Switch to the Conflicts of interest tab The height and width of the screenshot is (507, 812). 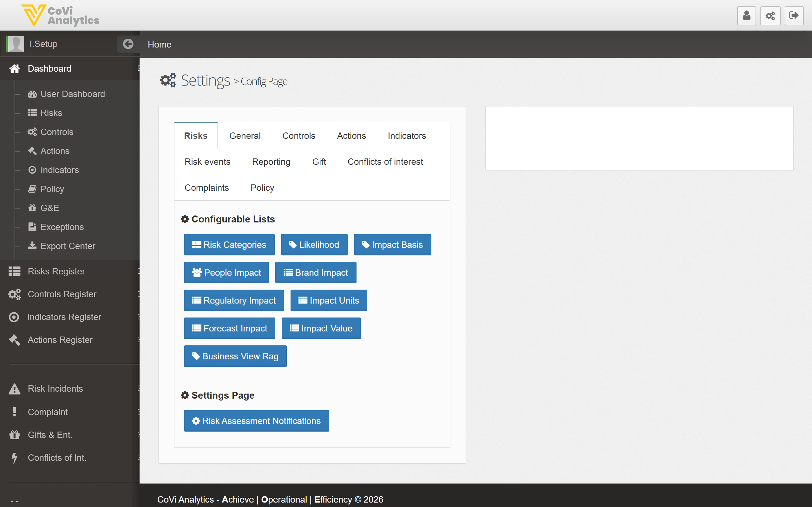pos(385,162)
